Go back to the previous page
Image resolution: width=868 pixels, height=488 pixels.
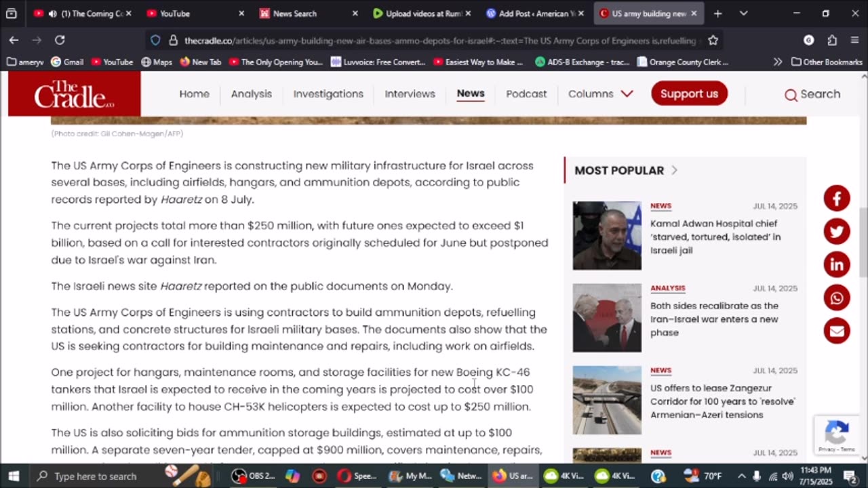click(14, 40)
